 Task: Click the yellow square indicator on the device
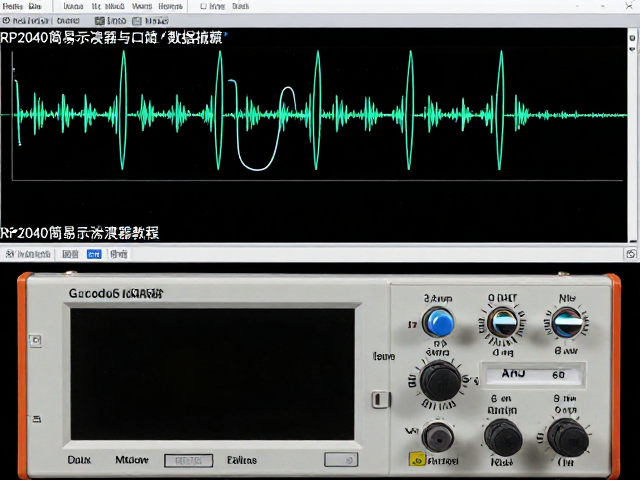417,459
